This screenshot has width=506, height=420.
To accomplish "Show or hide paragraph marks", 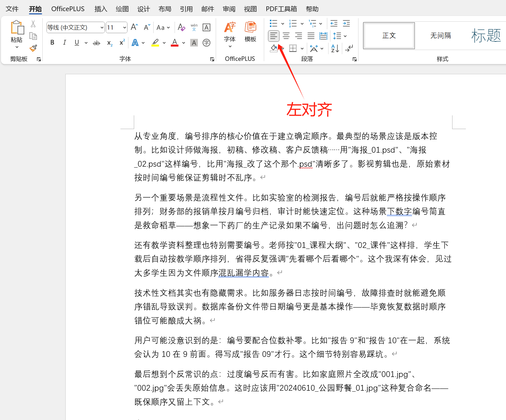I will [349, 48].
